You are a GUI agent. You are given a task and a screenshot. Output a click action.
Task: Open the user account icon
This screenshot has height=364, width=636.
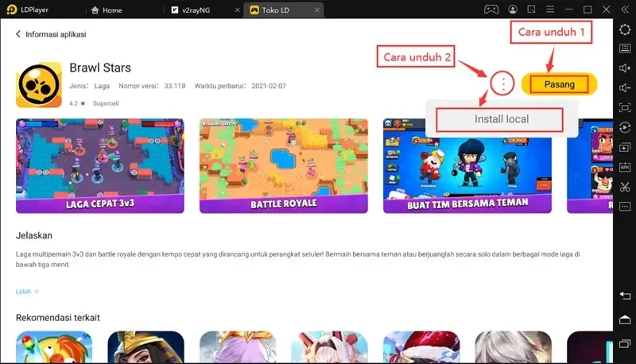click(513, 10)
